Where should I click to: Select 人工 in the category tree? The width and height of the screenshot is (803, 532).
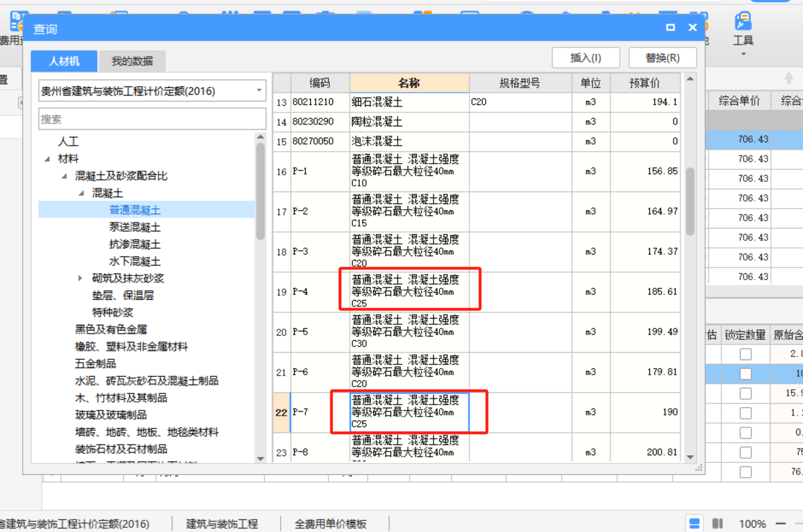coord(68,142)
